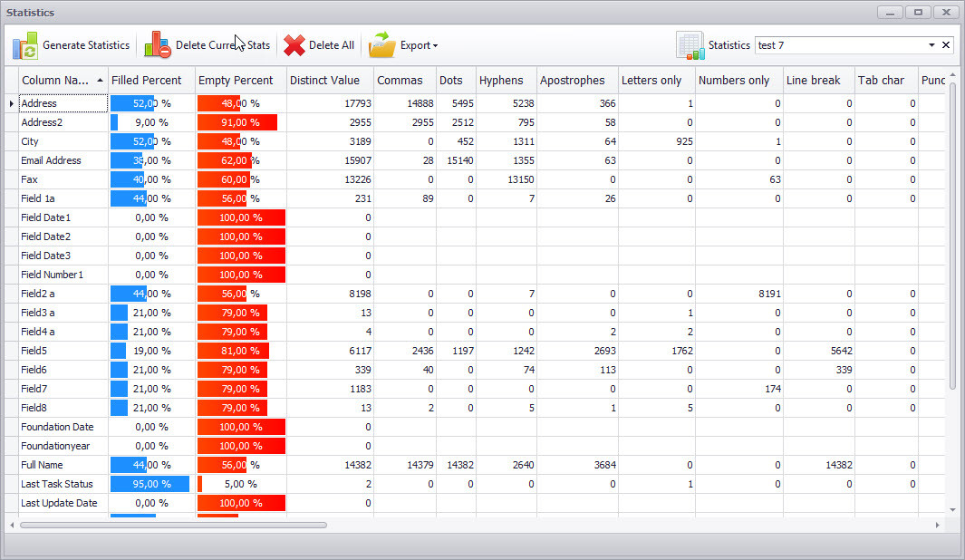This screenshot has width=965, height=560.
Task: Select the Email Address row name
Action: (51, 160)
